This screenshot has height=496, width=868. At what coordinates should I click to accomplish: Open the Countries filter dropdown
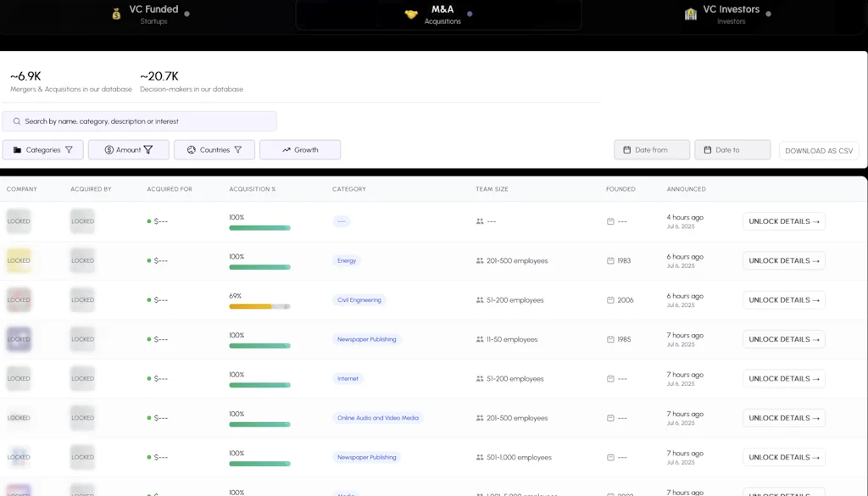(x=214, y=150)
